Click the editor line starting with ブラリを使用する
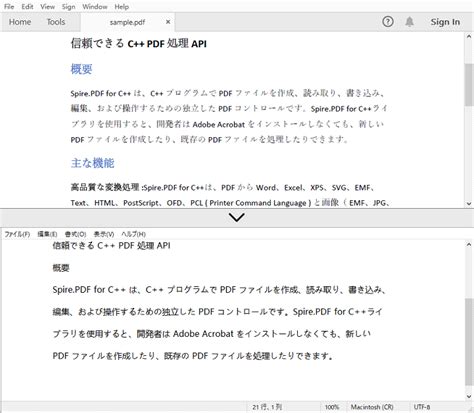 [212, 334]
